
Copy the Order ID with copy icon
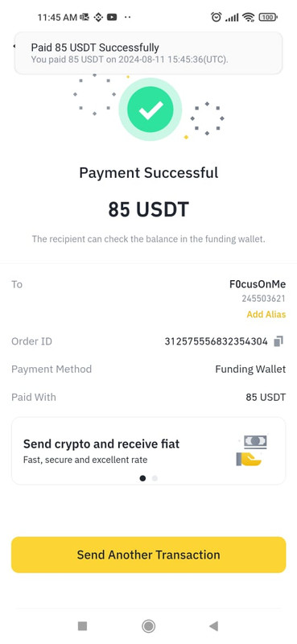point(278,341)
